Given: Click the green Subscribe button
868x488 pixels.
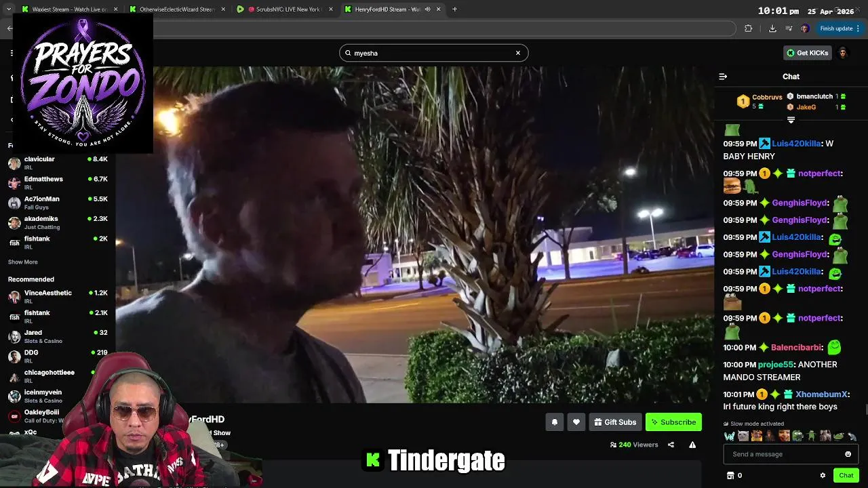Looking at the screenshot, I should [673, 422].
